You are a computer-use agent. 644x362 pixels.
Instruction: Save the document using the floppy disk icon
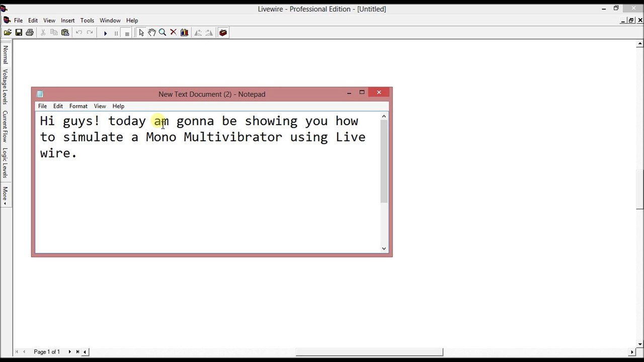(19, 33)
